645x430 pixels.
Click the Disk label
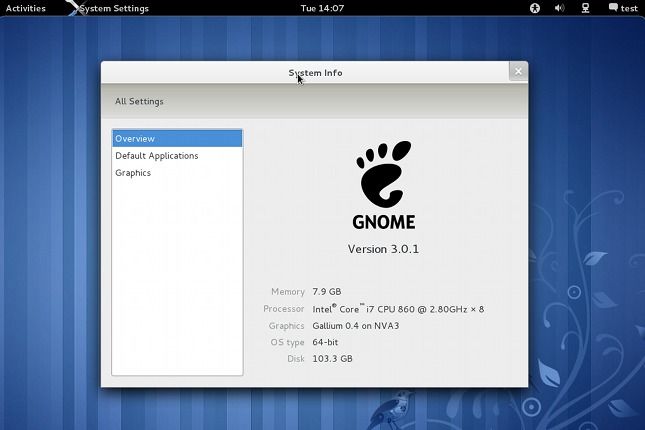pos(296,358)
